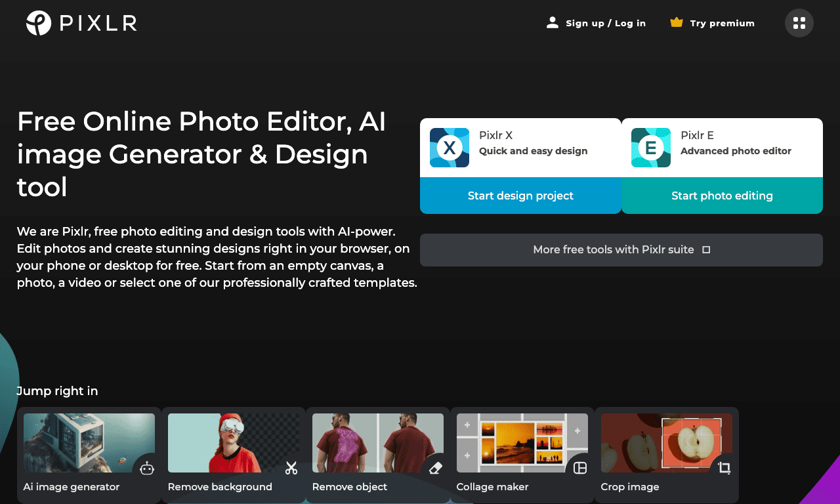Click the 'We are Pixlr' description paragraph
The width and height of the screenshot is (840, 504).
tap(217, 257)
